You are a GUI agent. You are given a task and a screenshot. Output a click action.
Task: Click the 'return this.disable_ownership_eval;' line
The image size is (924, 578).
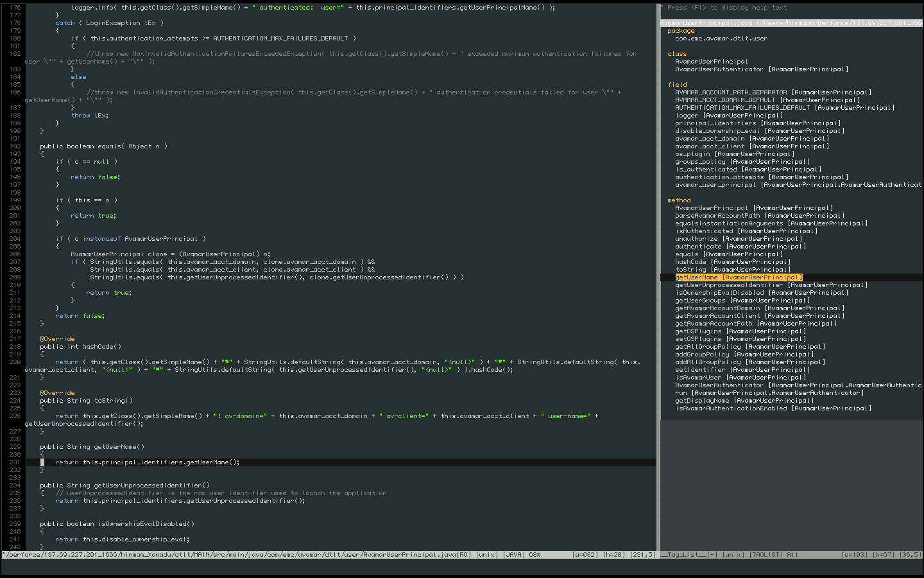click(x=122, y=539)
